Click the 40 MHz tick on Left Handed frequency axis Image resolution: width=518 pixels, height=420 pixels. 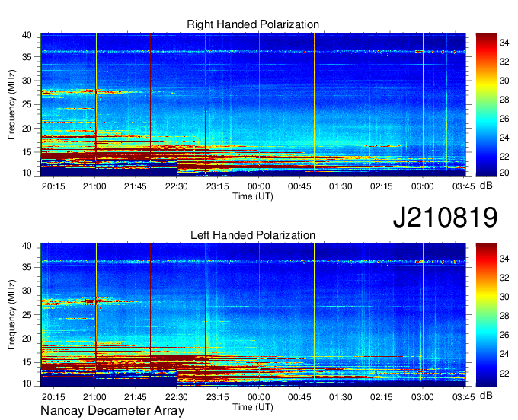coord(27,245)
